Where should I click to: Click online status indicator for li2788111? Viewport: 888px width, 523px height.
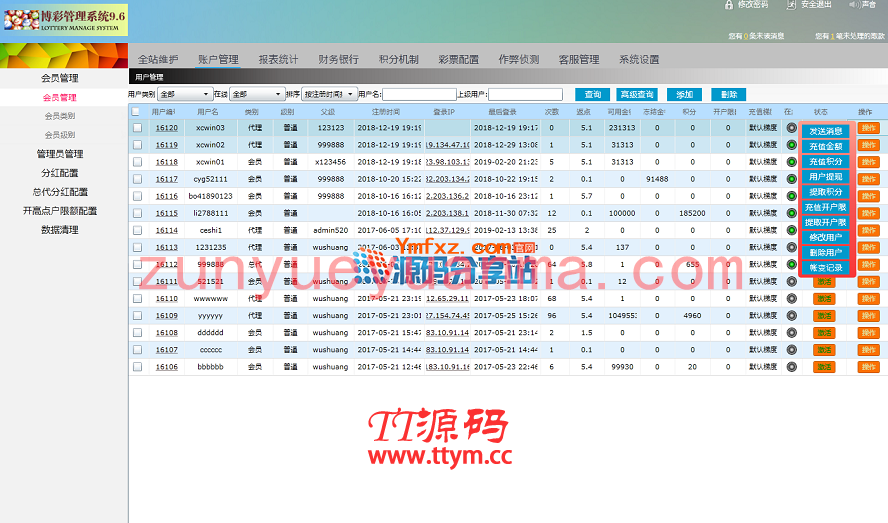792,213
